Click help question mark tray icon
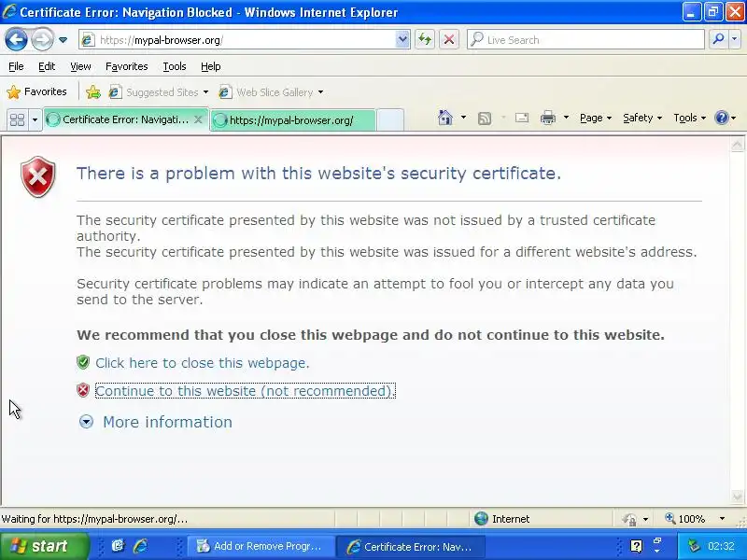Image resolution: width=747 pixels, height=560 pixels. pyautogui.click(x=636, y=546)
